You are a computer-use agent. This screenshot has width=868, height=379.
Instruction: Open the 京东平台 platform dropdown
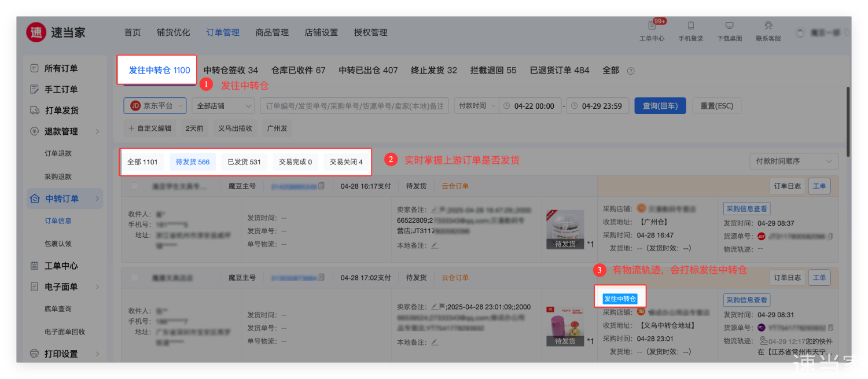(x=155, y=106)
